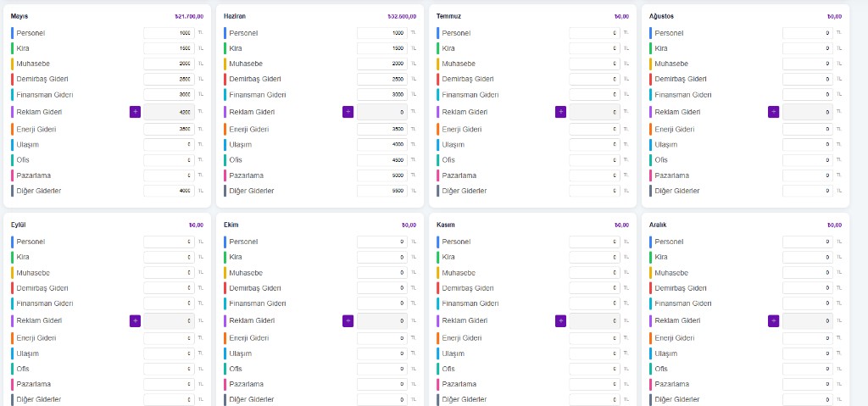Add Reklam Gideri entry for Kasım

tap(560, 320)
